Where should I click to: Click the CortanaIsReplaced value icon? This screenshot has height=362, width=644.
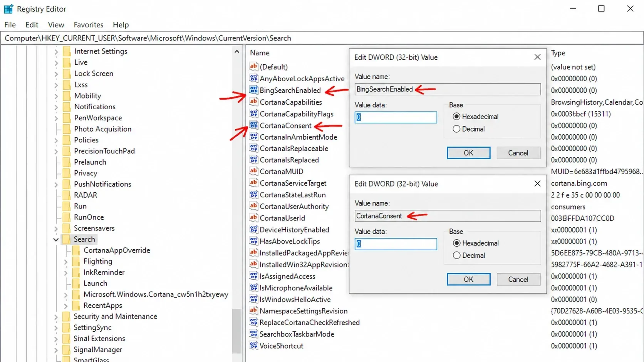click(253, 160)
